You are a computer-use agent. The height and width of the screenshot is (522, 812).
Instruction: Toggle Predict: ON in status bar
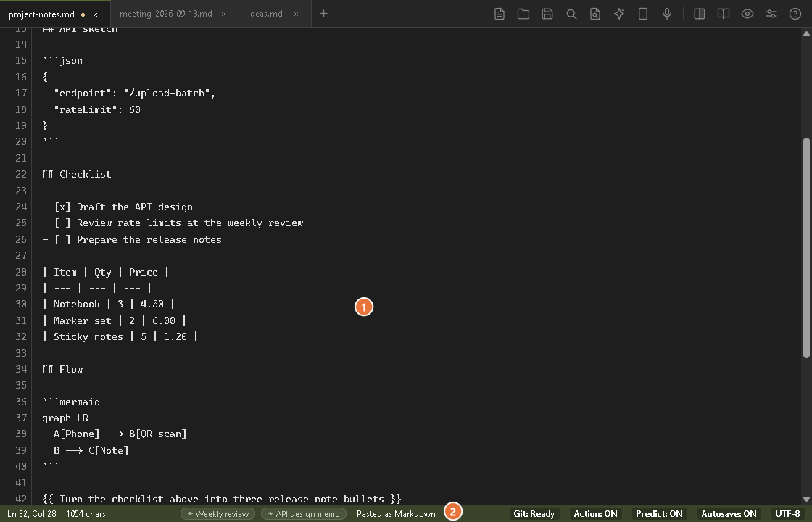[x=659, y=514]
